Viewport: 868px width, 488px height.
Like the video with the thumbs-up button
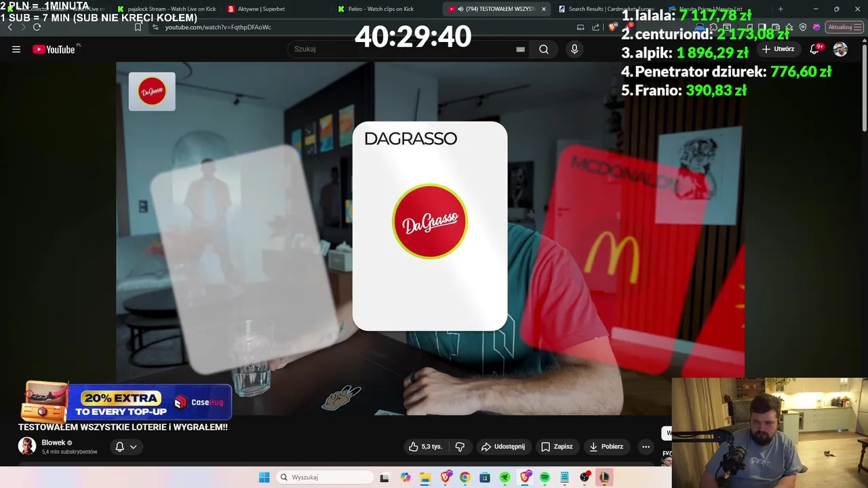(x=425, y=447)
